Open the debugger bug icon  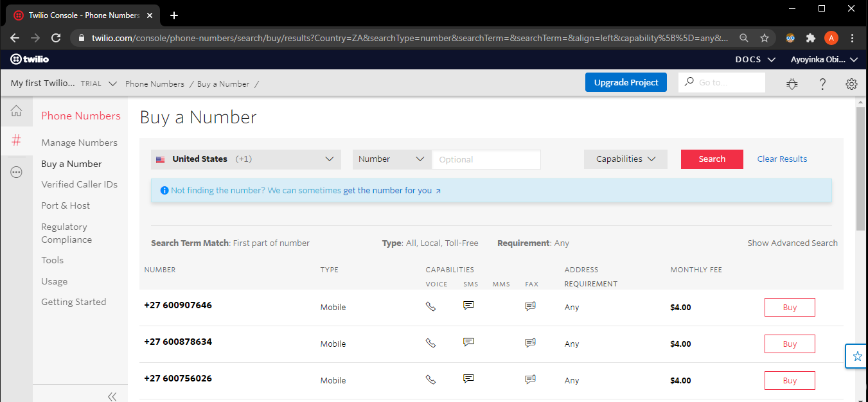click(x=793, y=84)
